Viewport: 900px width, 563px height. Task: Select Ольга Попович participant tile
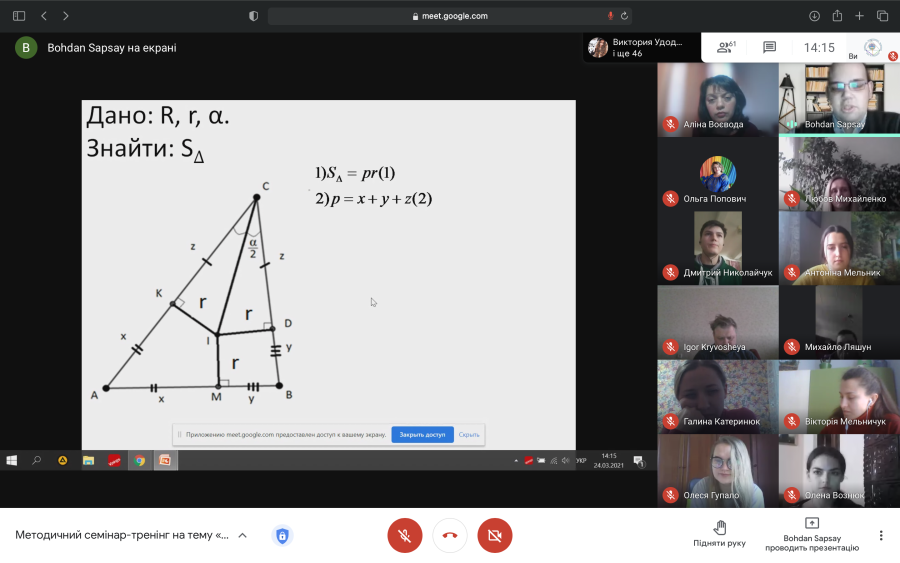point(717,173)
